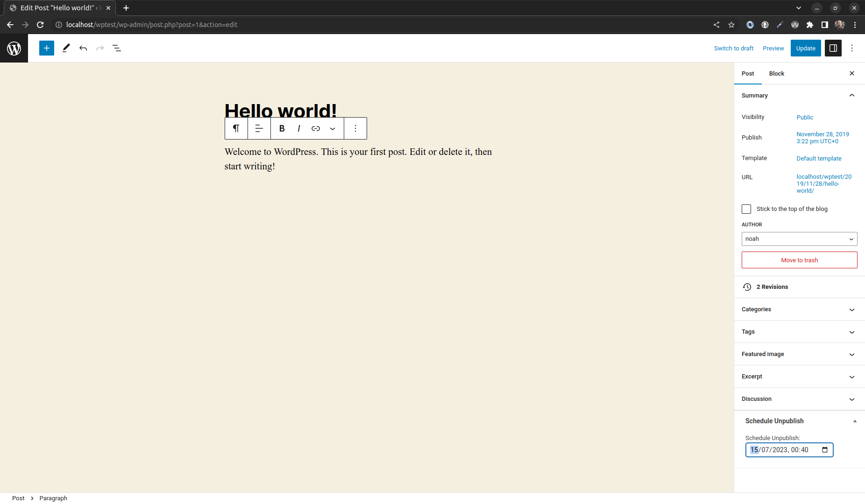The height and width of the screenshot is (504, 865).
Task: Insert a link in the paragraph
Action: 316,128
